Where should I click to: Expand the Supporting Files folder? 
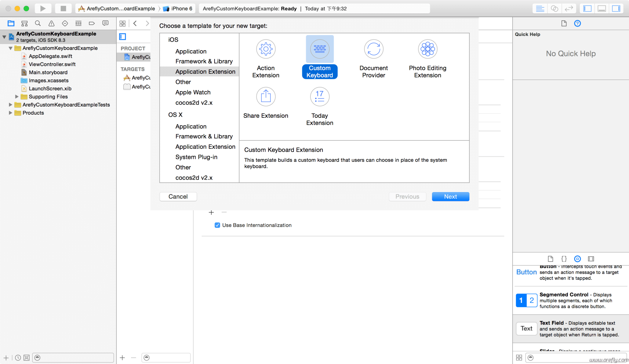pos(17,97)
